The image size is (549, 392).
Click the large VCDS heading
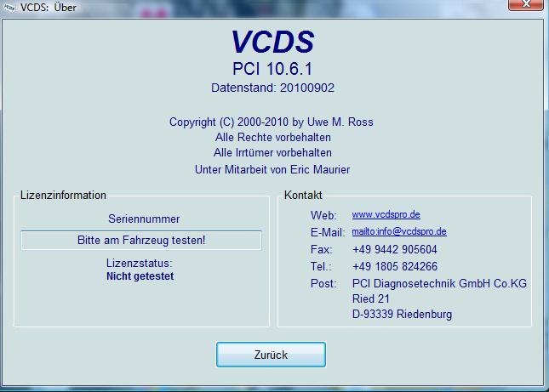pyautogui.click(x=272, y=42)
